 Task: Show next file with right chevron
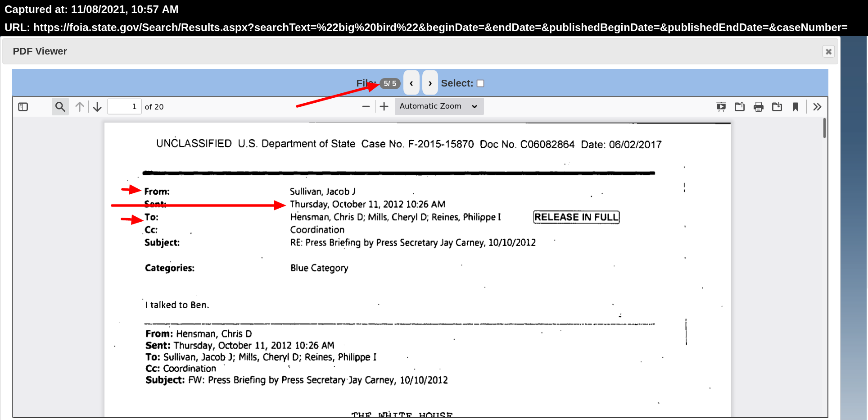coord(430,83)
